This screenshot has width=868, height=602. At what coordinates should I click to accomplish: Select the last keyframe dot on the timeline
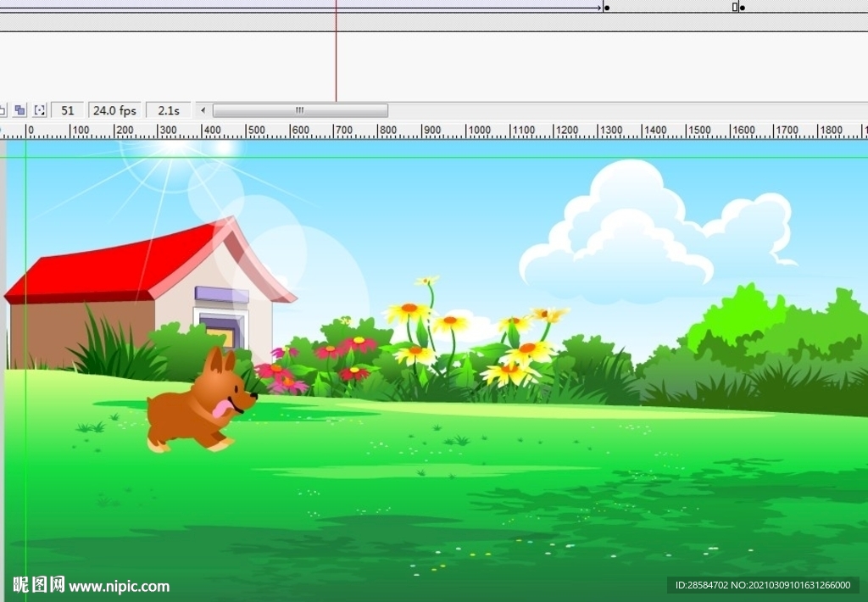[743, 8]
